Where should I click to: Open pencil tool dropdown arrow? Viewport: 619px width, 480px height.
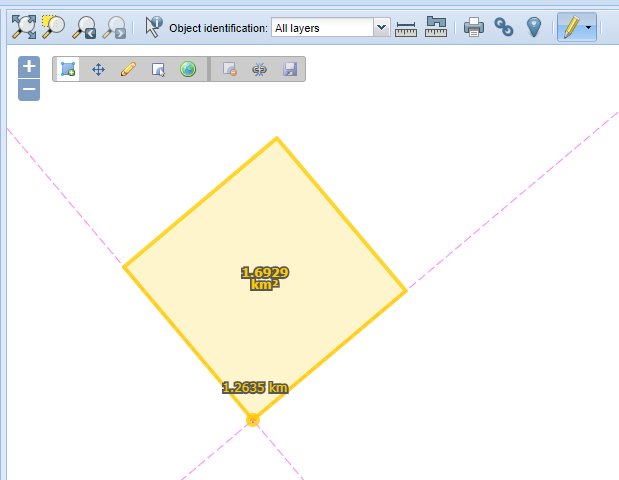click(589, 27)
